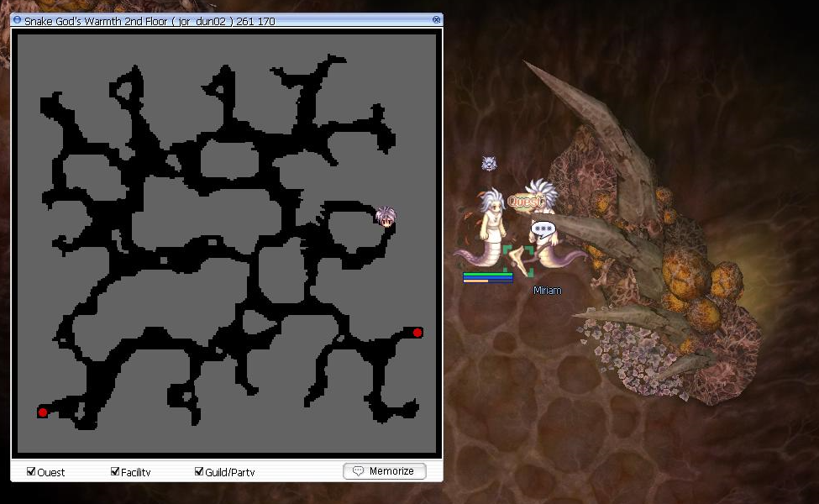The width and height of the screenshot is (819, 504).
Task: Click the player head marker on the map
Action: point(386,216)
